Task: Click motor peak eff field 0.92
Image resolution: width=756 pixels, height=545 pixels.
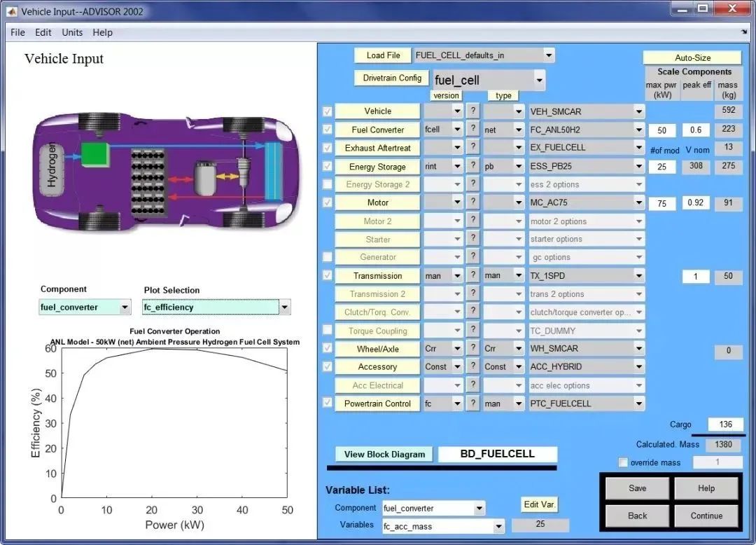Action: pyautogui.click(x=695, y=202)
